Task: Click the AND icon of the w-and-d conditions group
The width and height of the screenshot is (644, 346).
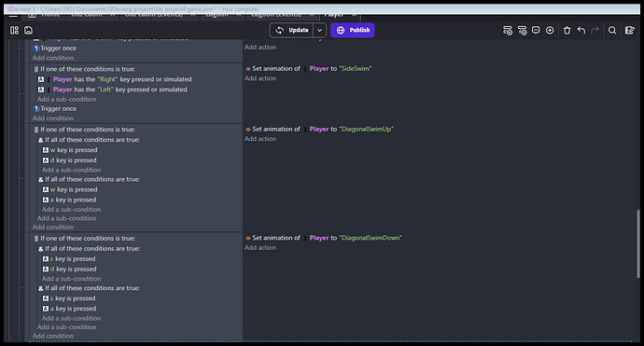Action: point(41,140)
